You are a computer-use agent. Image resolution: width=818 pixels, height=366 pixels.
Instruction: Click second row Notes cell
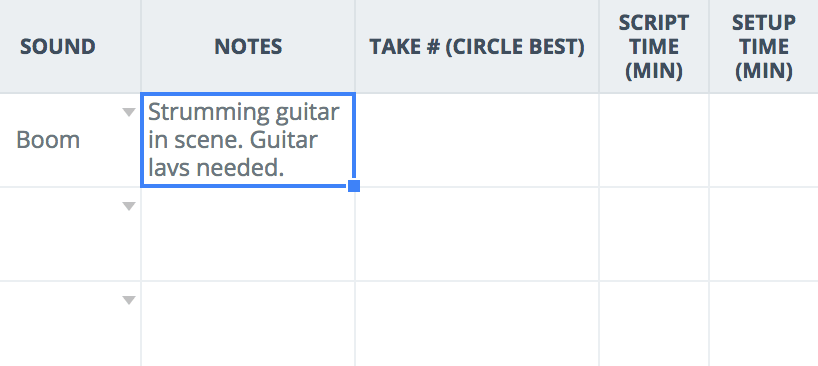point(248,234)
